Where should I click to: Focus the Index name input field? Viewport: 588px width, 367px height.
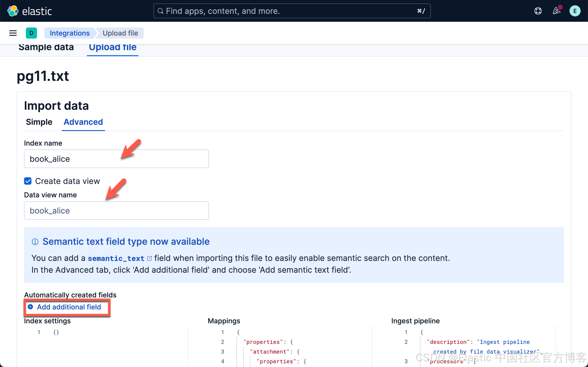116,159
